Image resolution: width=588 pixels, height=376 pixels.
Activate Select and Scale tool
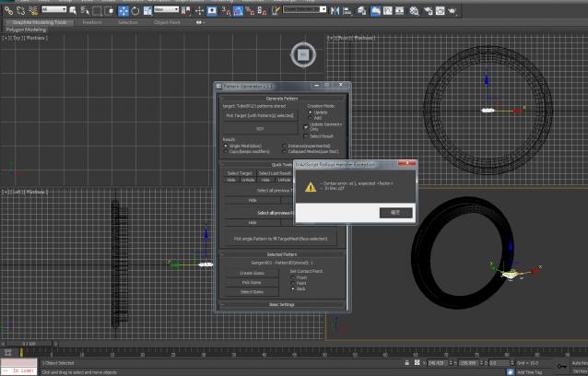tap(147, 11)
